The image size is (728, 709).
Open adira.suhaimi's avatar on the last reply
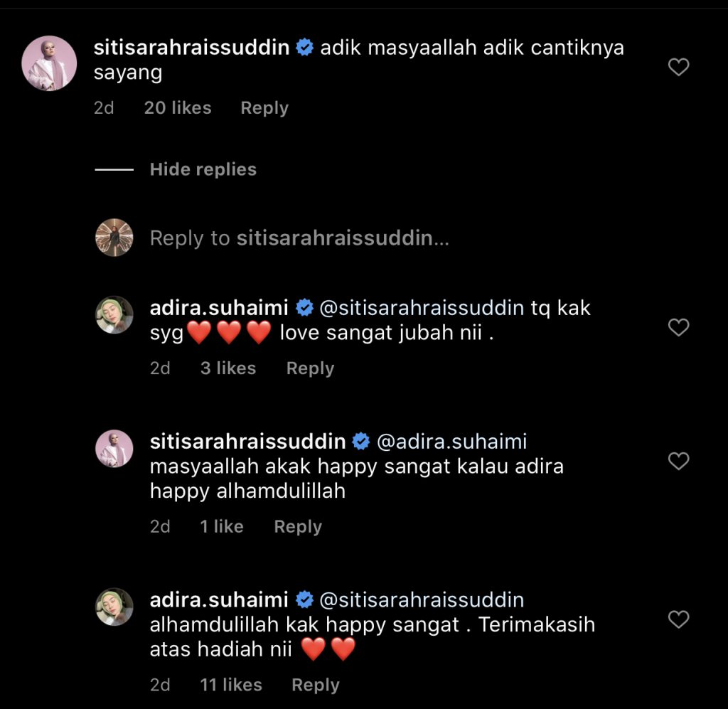pyautogui.click(x=114, y=607)
